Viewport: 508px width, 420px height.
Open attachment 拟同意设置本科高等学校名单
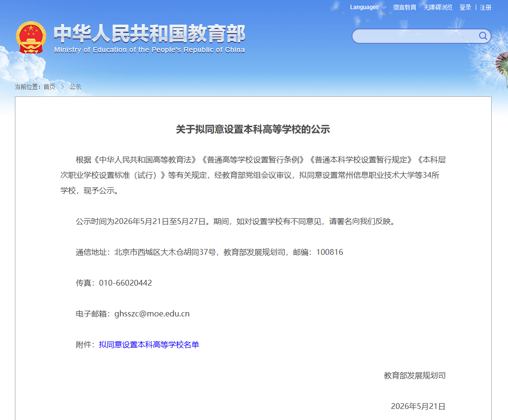point(149,345)
